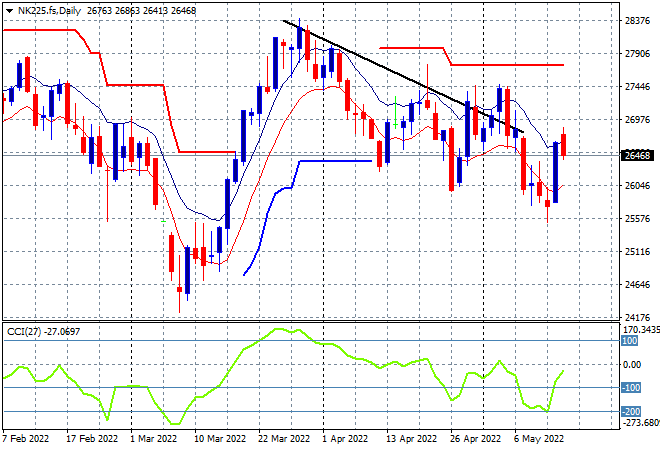Click the 27906 price axis label

[x=637, y=53]
